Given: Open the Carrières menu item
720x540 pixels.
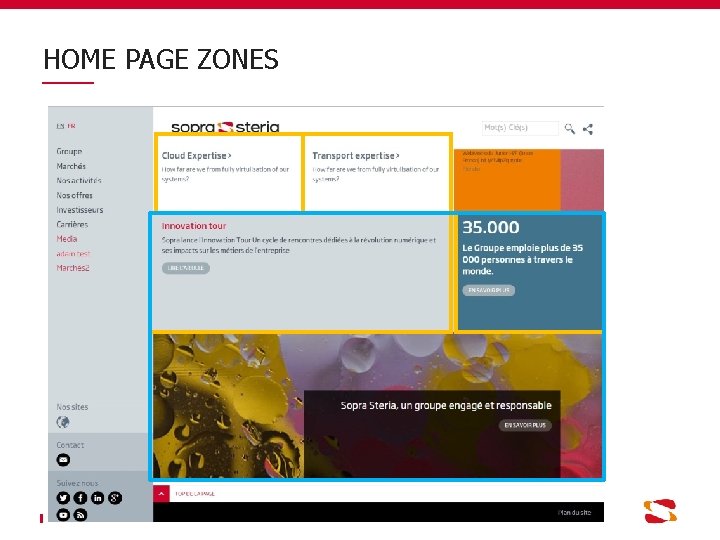Looking at the screenshot, I should tap(72, 225).
